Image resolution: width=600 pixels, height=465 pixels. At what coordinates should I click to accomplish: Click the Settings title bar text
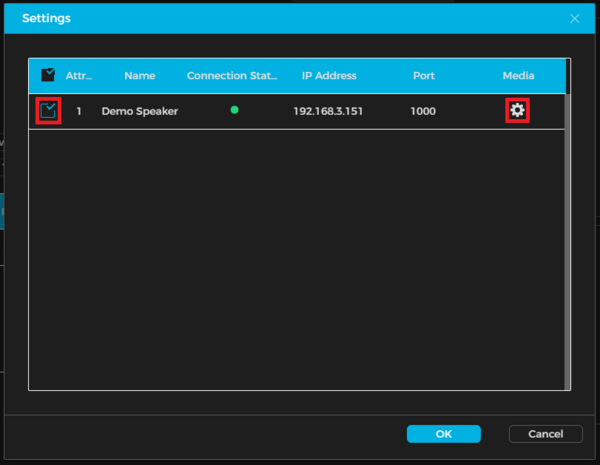coord(46,19)
